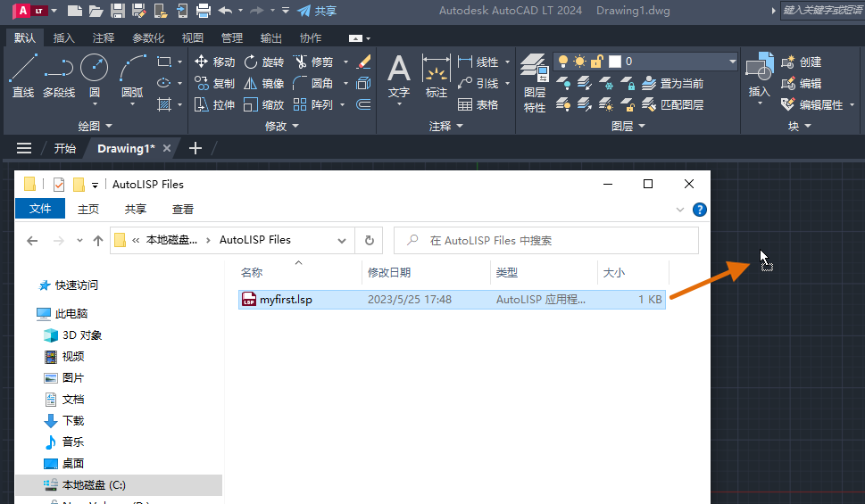Screen dimensions: 865x504
Task: Expand the 块 (Block) panel
Action: (x=799, y=127)
